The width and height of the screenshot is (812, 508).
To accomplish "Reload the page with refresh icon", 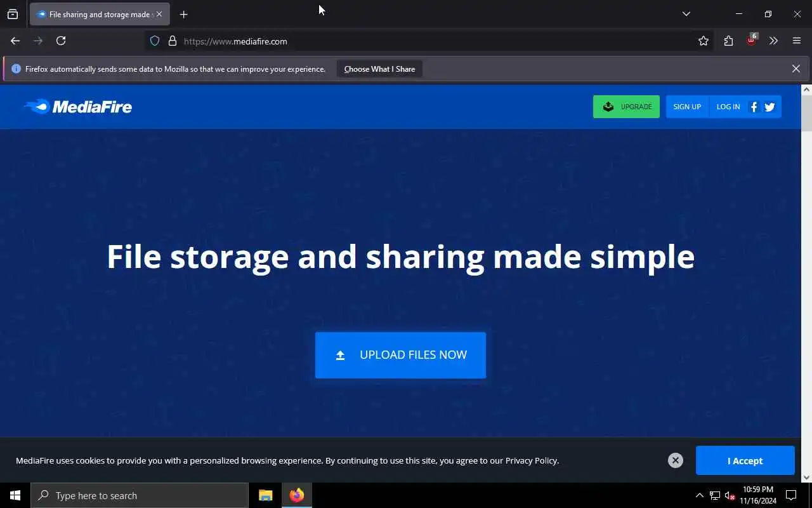I will tap(61, 41).
